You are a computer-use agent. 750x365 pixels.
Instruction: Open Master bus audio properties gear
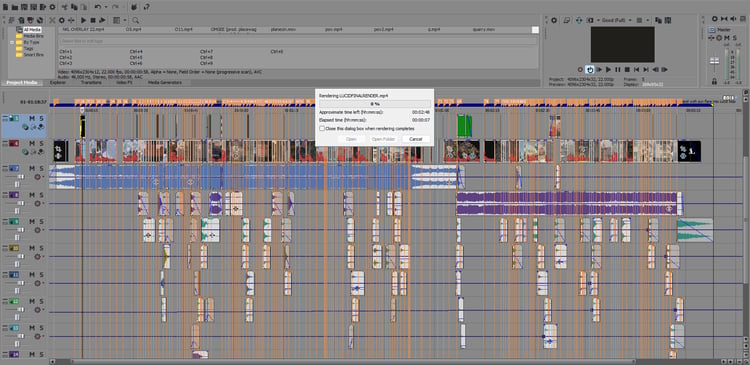coord(715,19)
